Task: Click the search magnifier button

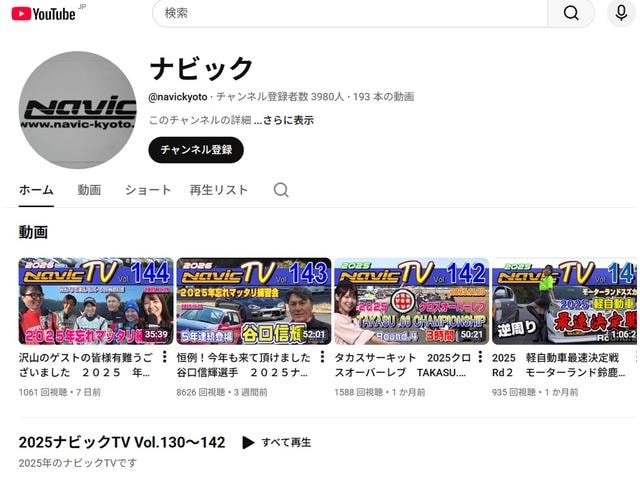Action: click(x=571, y=13)
